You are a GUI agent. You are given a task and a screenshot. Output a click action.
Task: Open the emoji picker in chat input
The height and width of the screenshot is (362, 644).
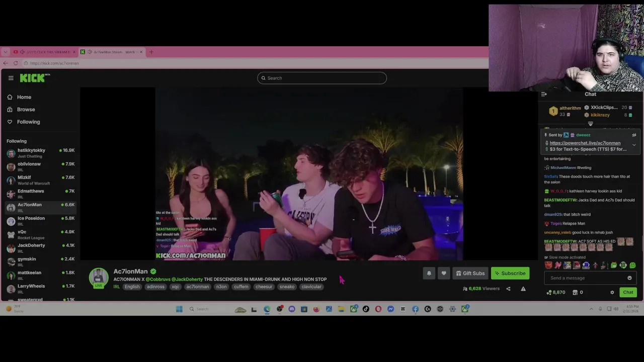click(629, 278)
